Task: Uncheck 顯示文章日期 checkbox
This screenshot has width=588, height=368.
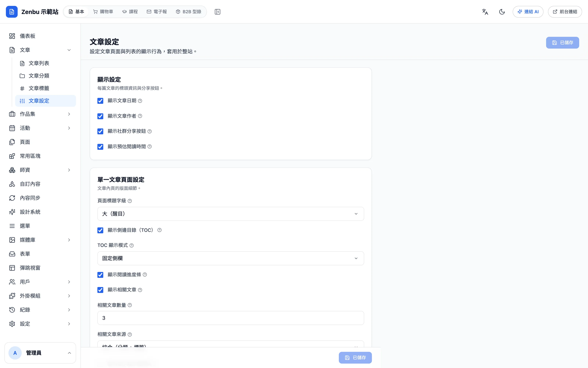Action: 100,101
